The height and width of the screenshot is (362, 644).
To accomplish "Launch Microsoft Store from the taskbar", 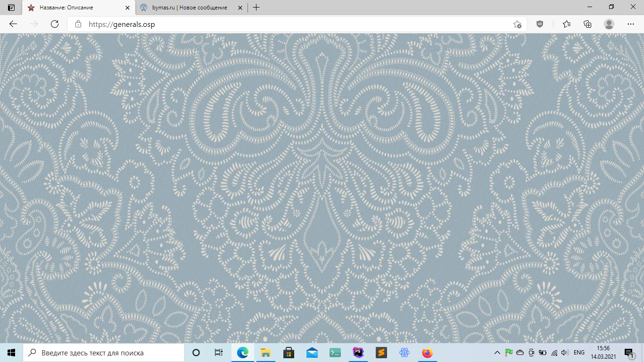I will tap(289, 353).
